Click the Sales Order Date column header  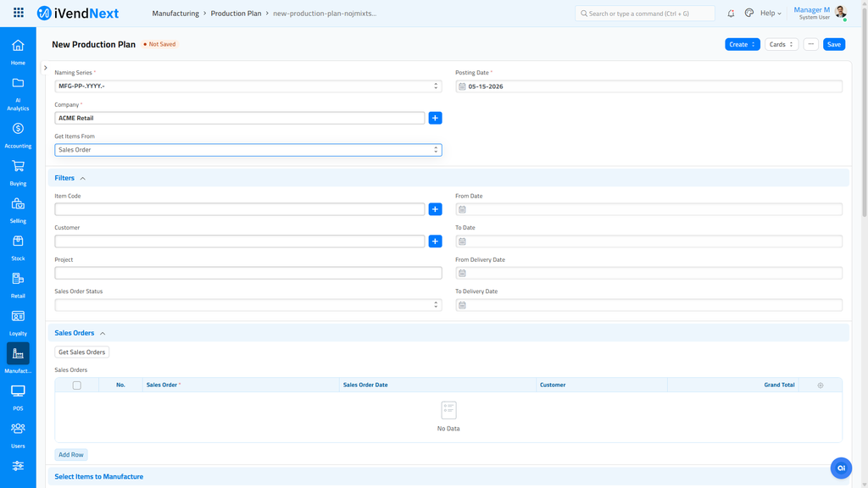point(365,385)
